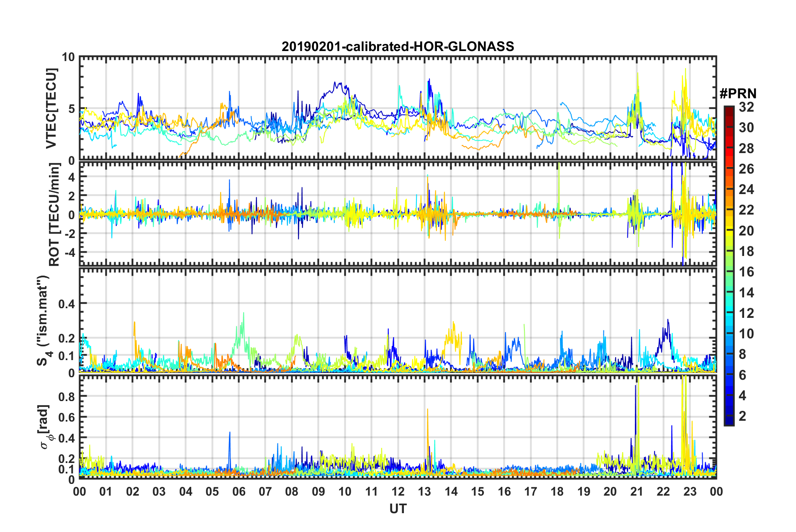Click the sigma phi tick label 0.8

click(x=67, y=396)
